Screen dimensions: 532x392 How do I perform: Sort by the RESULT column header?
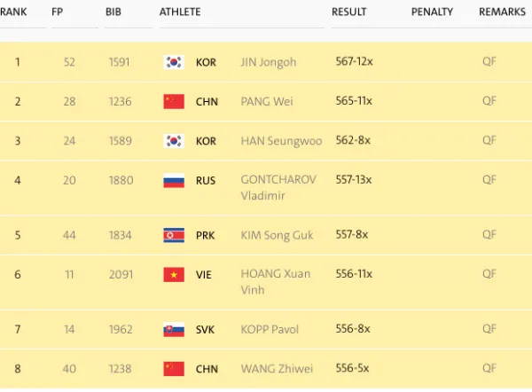click(349, 12)
